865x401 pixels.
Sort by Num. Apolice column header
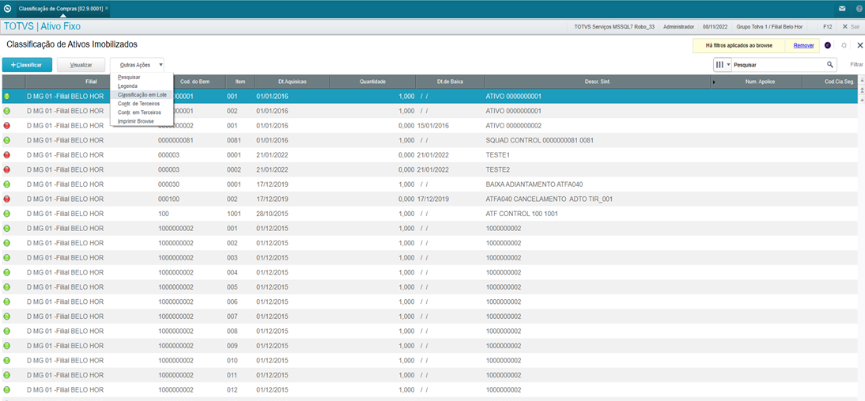760,82
